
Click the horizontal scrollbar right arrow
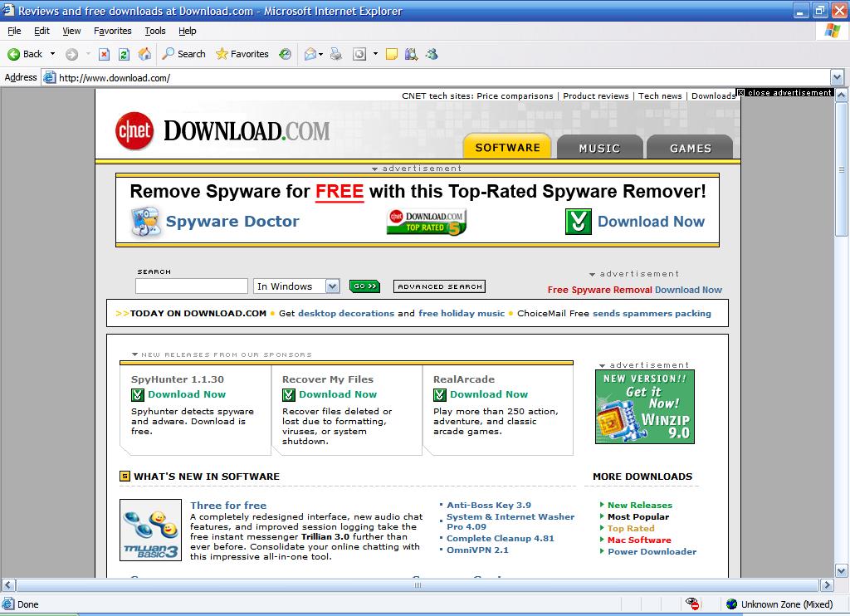tap(827, 585)
